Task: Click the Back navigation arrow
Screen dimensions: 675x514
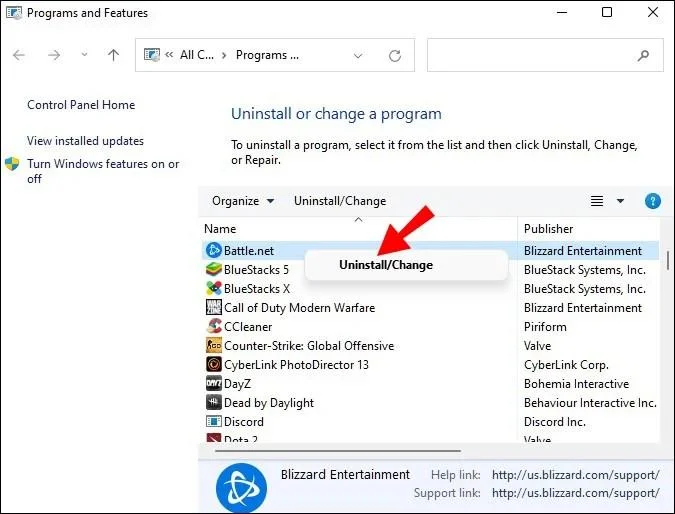Action: 19,55
